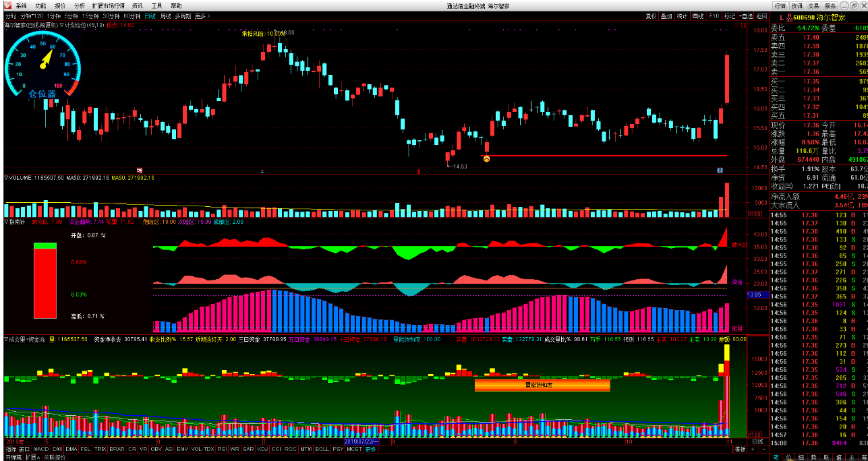Switch to 日线 daily chart
The height and width of the screenshot is (461, 868).
tap(150, 16)
